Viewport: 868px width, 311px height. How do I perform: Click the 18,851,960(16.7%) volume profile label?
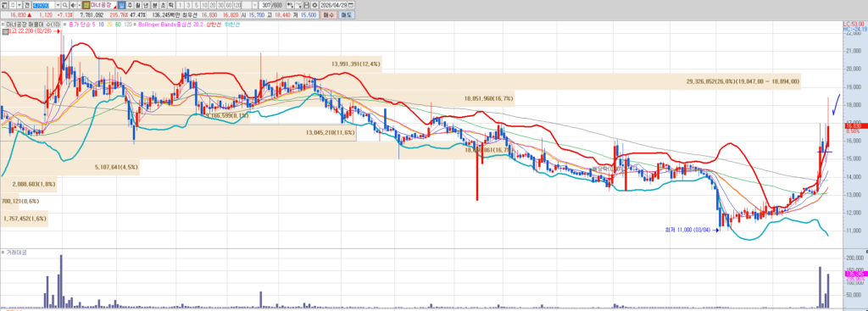pos(489,98)
